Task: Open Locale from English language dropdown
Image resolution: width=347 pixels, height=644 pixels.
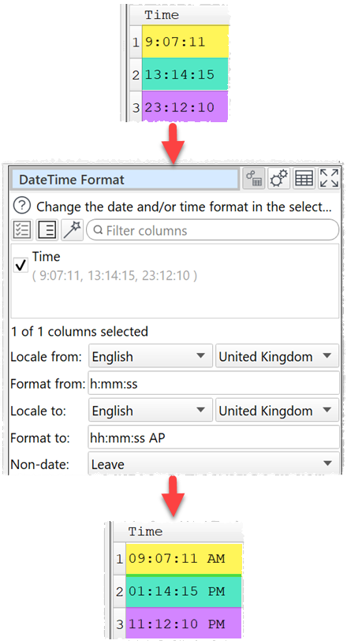Action: tap(151, 356)
